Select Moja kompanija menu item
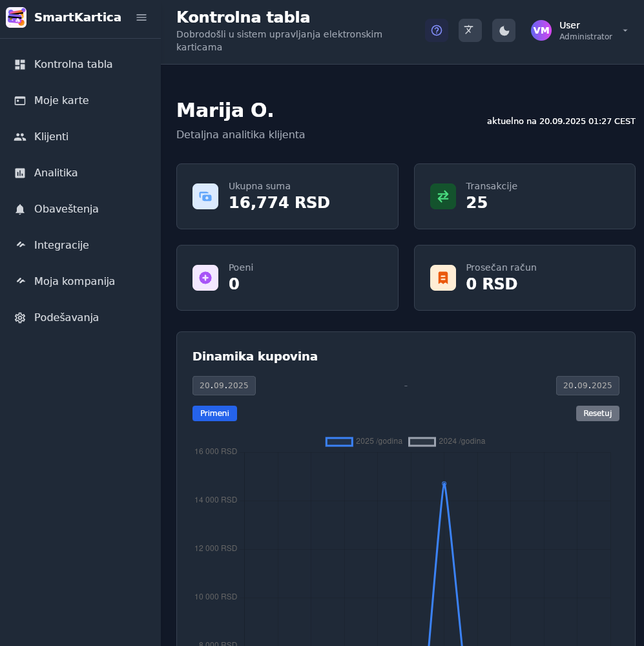The height and width of the screenshot is (646, 644). [74, 281]
